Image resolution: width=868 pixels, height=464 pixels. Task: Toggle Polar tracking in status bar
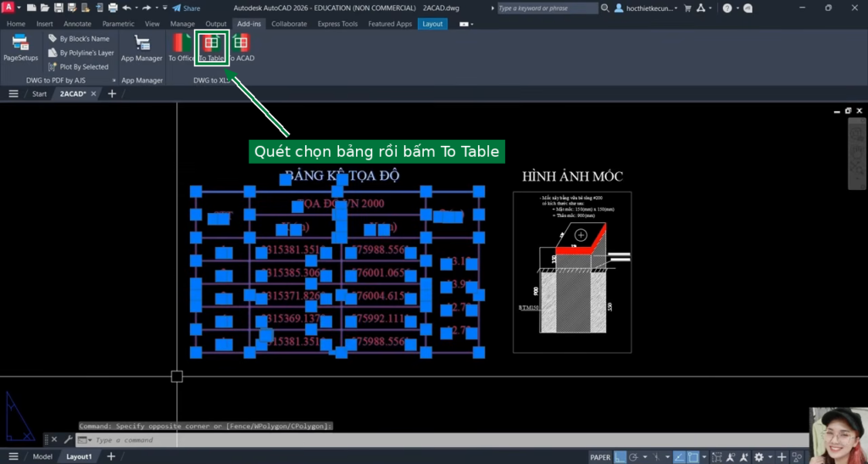633,457
